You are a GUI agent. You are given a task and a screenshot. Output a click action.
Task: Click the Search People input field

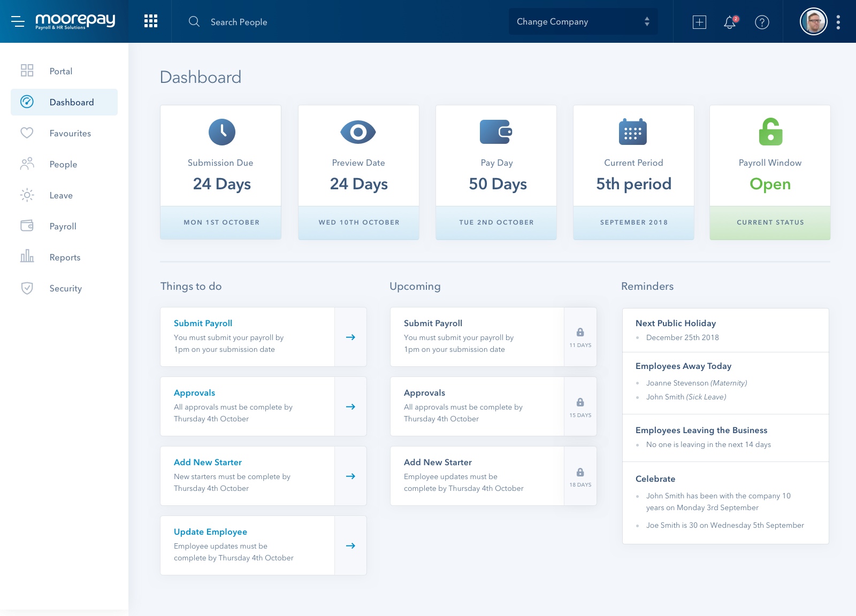[239, 22]
